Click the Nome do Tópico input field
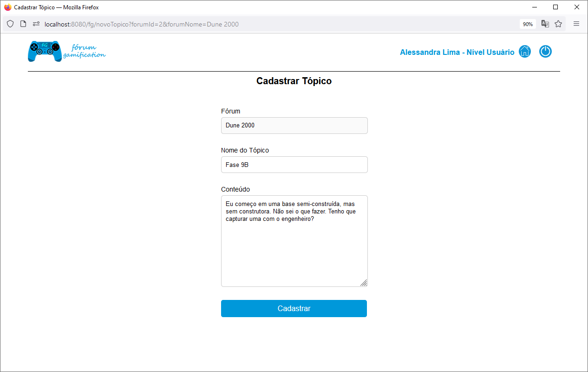Image resolution: width=588 pixels, height=372 pixels. click(x=294, y=165)
